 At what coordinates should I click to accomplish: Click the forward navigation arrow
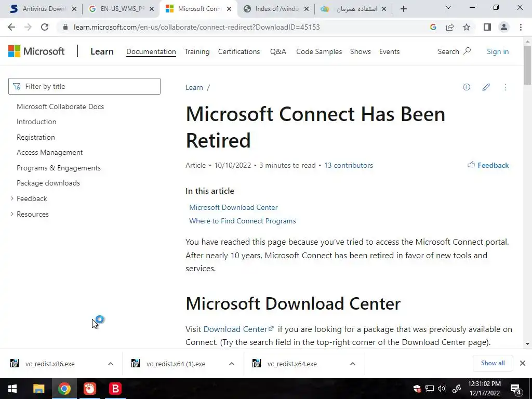(x=28, y=27)
